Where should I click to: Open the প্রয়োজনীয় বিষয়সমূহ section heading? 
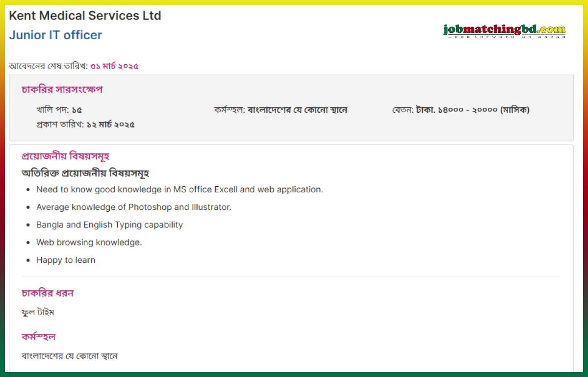click(x=65, y=156)
